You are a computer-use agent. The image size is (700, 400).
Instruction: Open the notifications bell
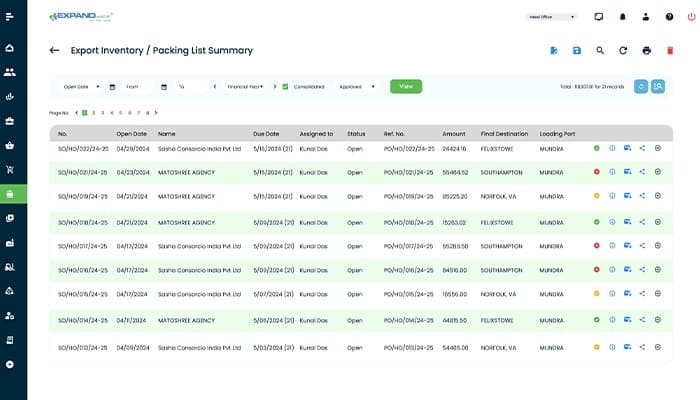[x=623, y=17]
